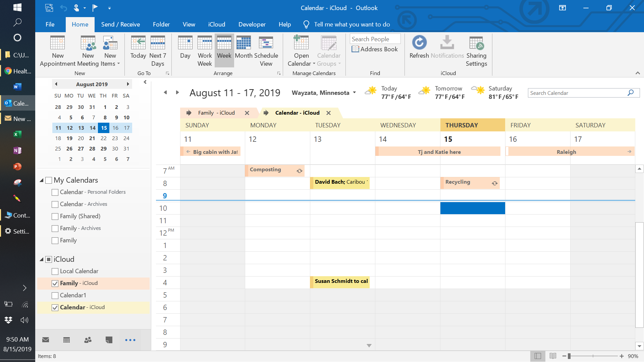Close the Calendar - iCloud calendar tab
The image size is (644, 362).
(328, 113)
